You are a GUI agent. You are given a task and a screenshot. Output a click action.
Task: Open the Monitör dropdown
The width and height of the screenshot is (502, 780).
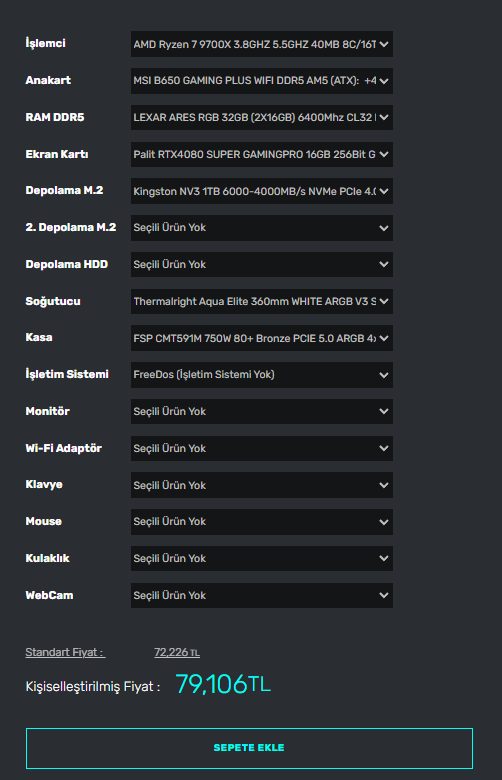(262, 411)
